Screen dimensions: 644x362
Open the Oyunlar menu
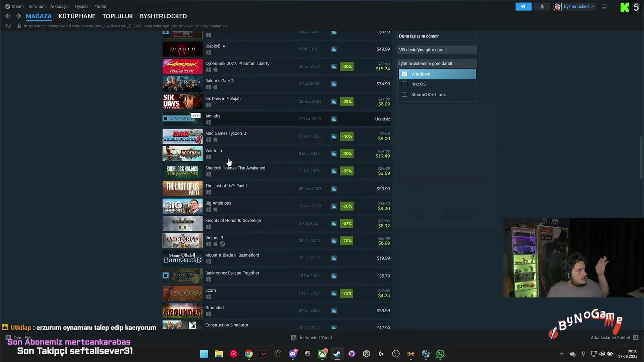pyautogui.click(x=83, y=7)
